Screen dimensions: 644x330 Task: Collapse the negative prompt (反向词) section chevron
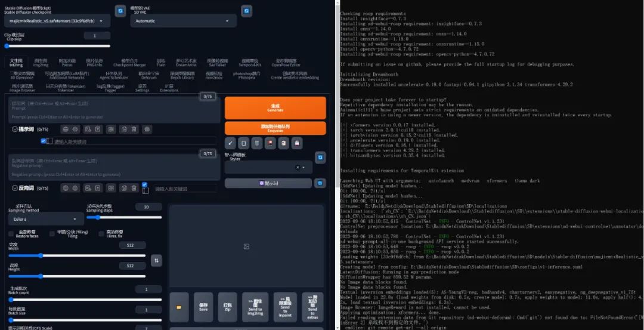[x=15, y=188]
